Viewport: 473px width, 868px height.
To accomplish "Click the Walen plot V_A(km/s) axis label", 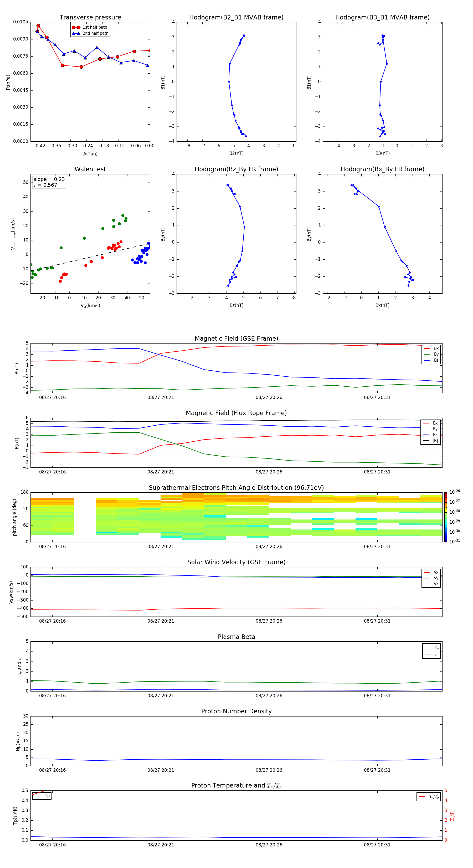I will click(x=90, y=306).
